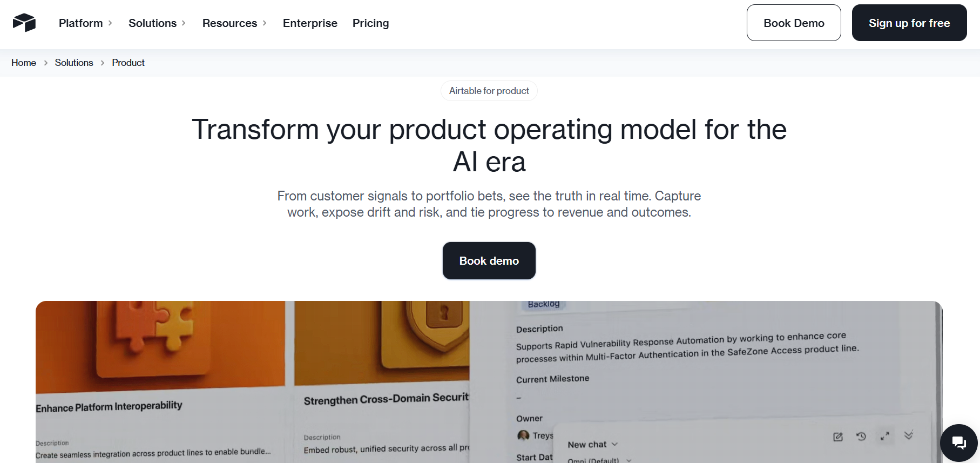Go to the Pricing page
The image size is (980, 463).
[370, 23]
